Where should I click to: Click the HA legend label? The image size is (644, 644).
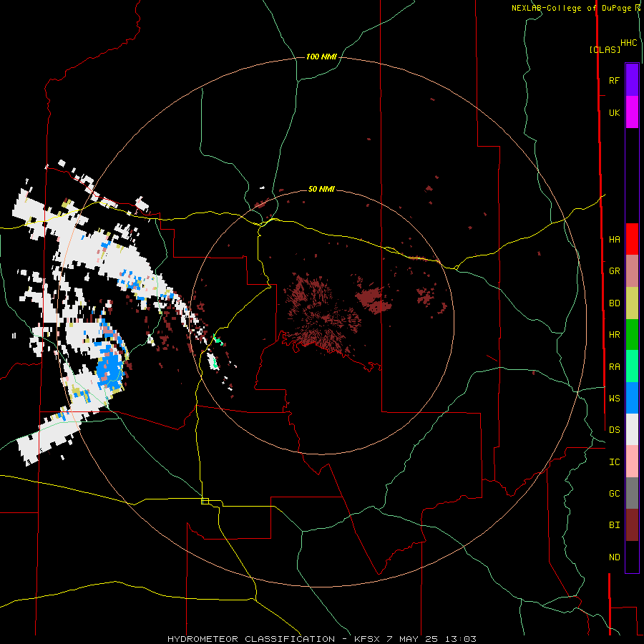614,239
